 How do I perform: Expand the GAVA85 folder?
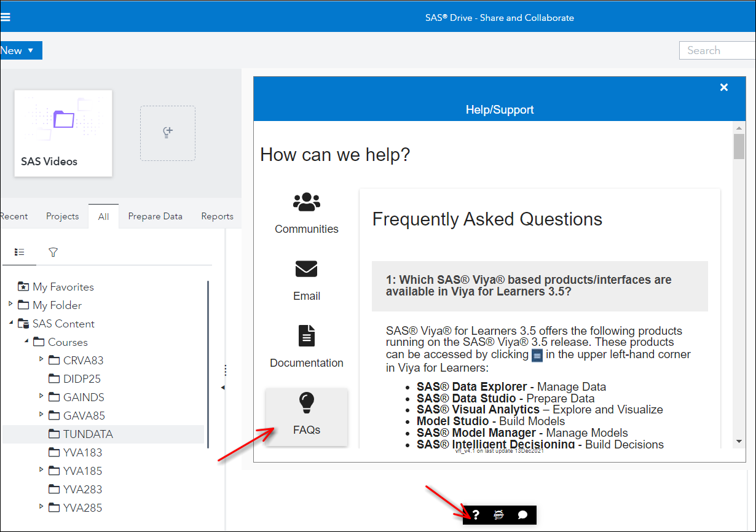tap(41, 415)
